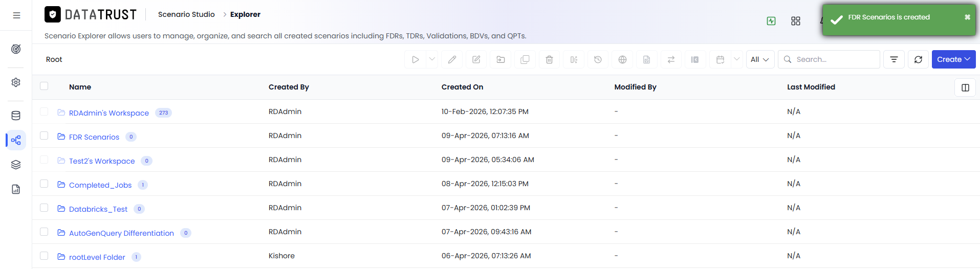This screenshot has height=269, width=980.
Task: Click the split toolbar icon beside trash
Action: (x=574, y=59)
